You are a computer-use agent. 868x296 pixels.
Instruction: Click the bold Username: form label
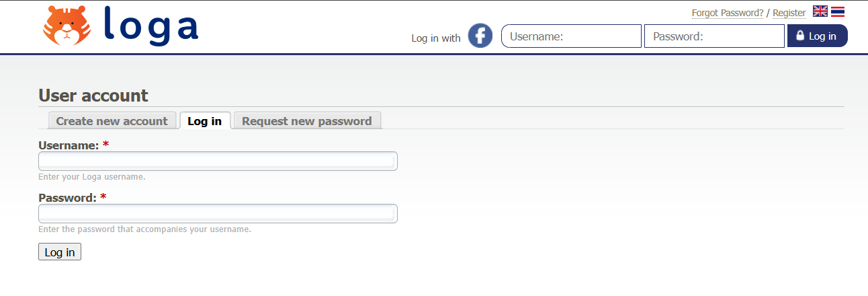69,145
